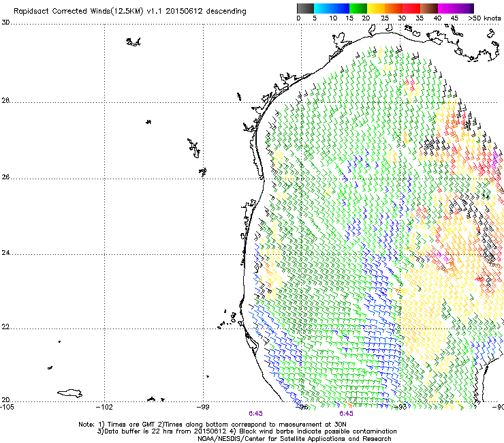Click legend scale value '45'
The width and height of the screenshot is (504, 443).
454,18
